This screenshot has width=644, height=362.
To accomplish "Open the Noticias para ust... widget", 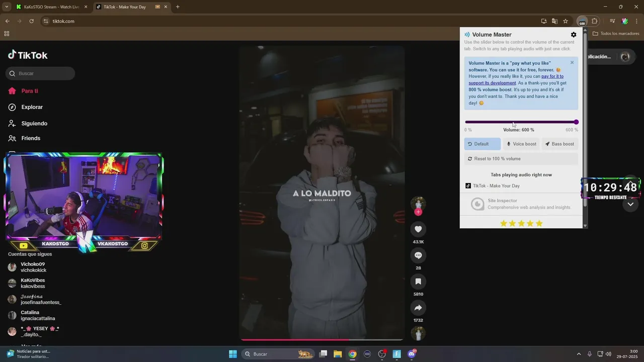I will [28, 354].
